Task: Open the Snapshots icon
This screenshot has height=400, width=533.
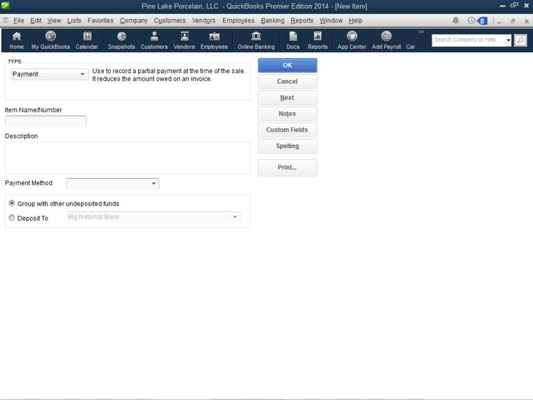Action: [x=121, y=40]
